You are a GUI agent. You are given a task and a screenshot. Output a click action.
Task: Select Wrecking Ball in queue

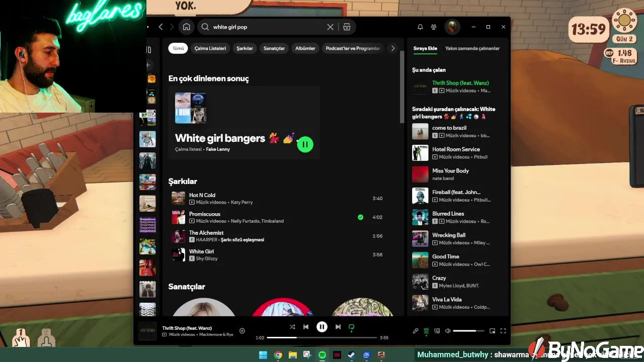(458, 239)
